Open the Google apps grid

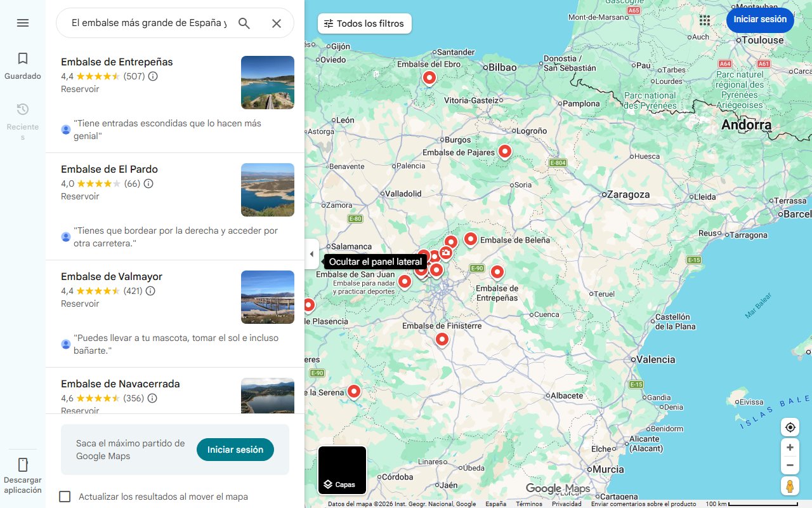704,20
